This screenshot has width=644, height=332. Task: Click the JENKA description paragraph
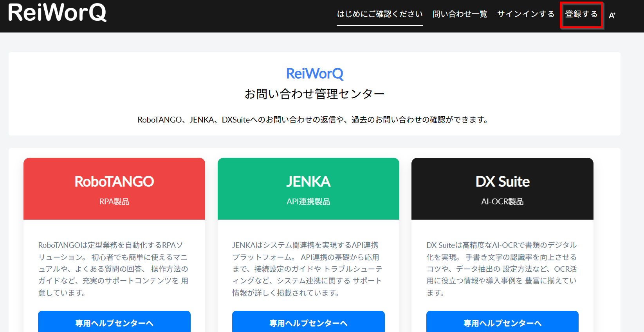(307, 269)
